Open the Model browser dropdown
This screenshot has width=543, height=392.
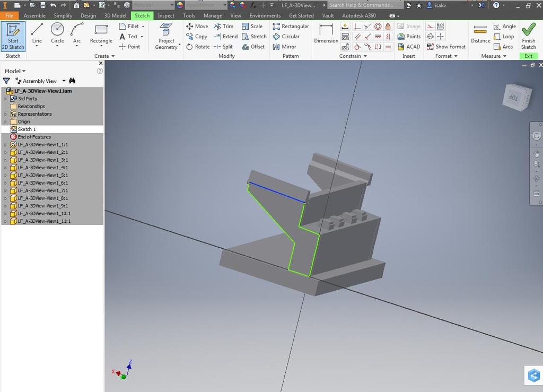click(15, 71)
